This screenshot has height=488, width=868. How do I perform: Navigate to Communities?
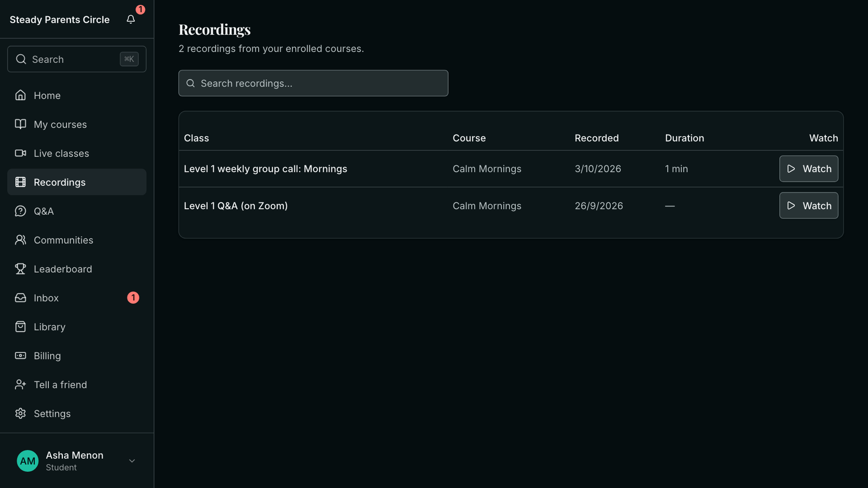tap(77, 240)
